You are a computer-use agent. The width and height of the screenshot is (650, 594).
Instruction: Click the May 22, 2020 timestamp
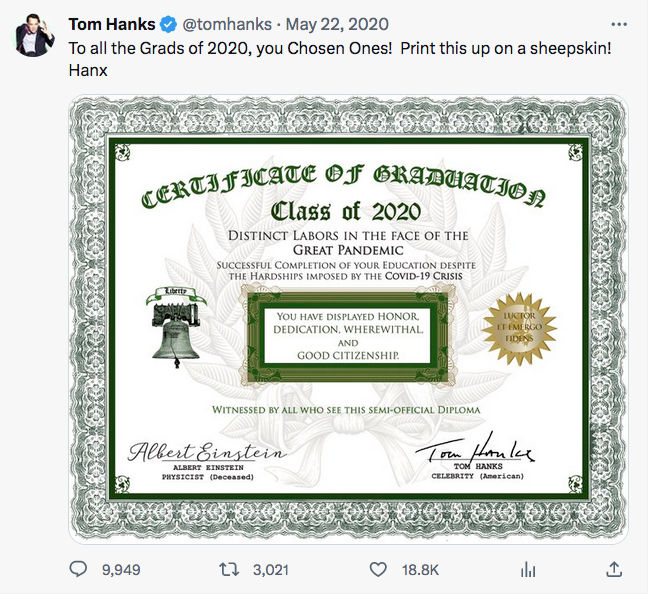317,24
